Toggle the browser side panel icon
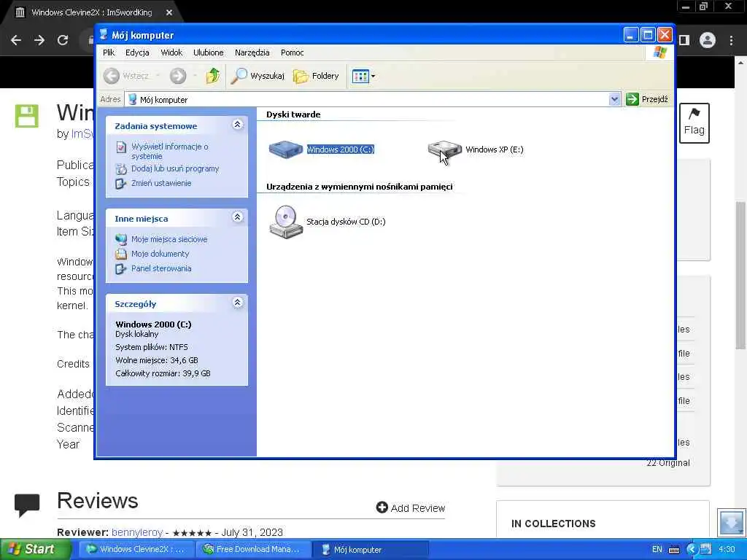747x560 pixels. coord(684,40)
